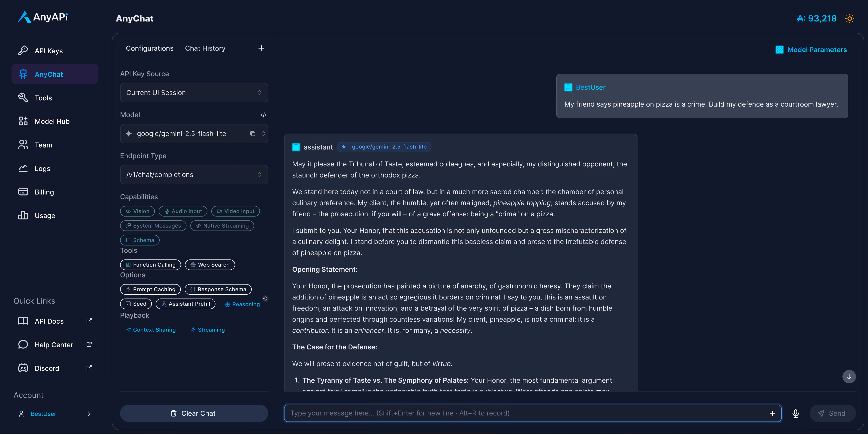Toggle the Reasoning option
The width and height of the screenshot is (868, 435).
(x=242, y=305)
